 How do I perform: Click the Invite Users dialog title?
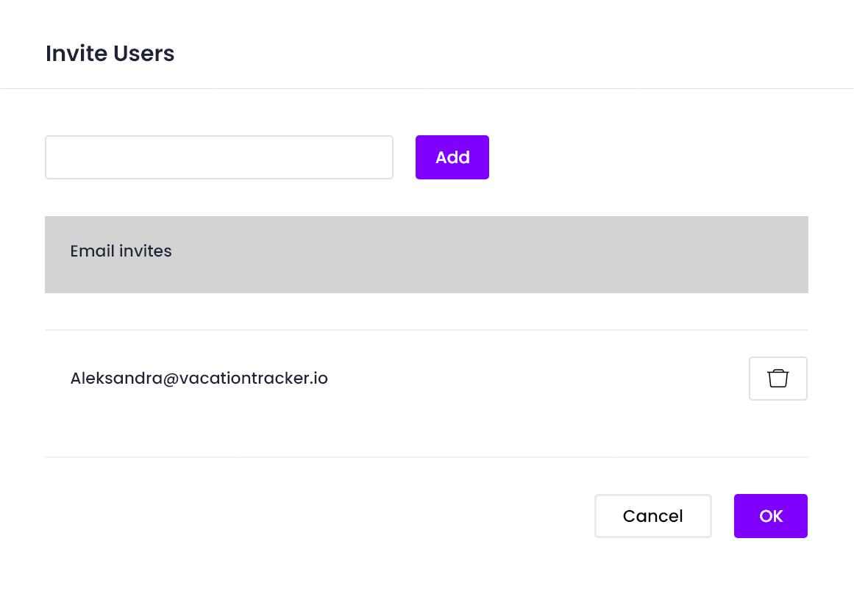pos(110,54)
